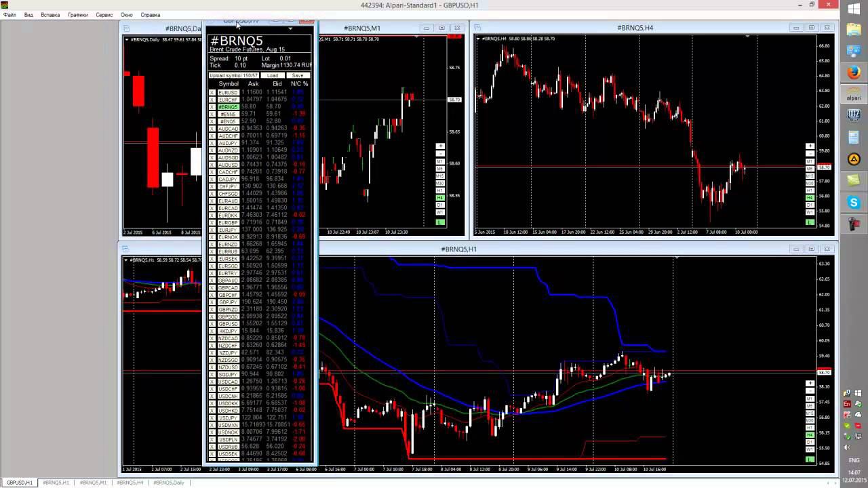Image resolution: width=868 pixels, height=488 pixels.
Task: Switch bottom H1 chart to M30 timeframe
Action: (x=810, y=420)
